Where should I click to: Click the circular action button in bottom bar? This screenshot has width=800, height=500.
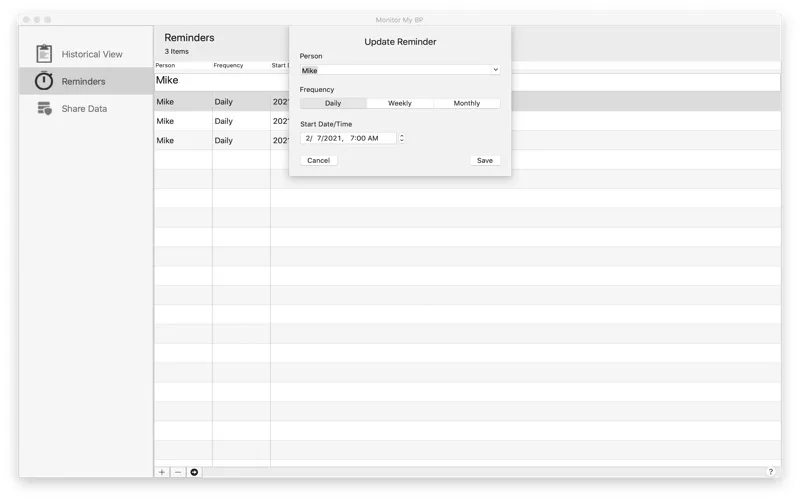pyautogui.click(x=194, y=472)
